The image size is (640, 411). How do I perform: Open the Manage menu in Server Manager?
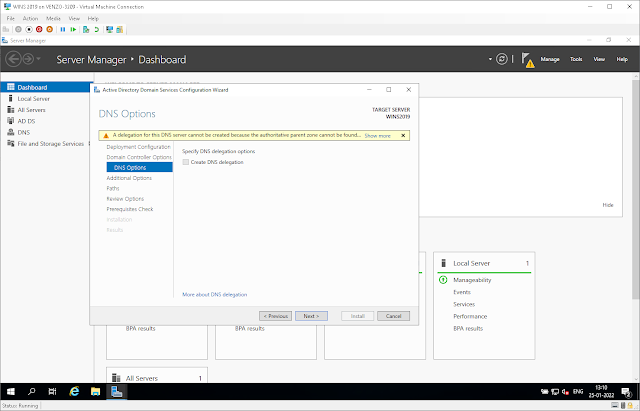(550, 59)
